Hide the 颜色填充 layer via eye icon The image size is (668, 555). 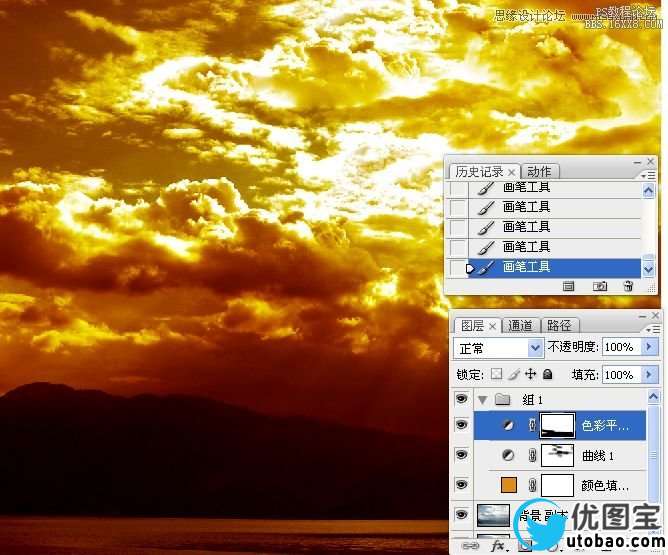461,485
